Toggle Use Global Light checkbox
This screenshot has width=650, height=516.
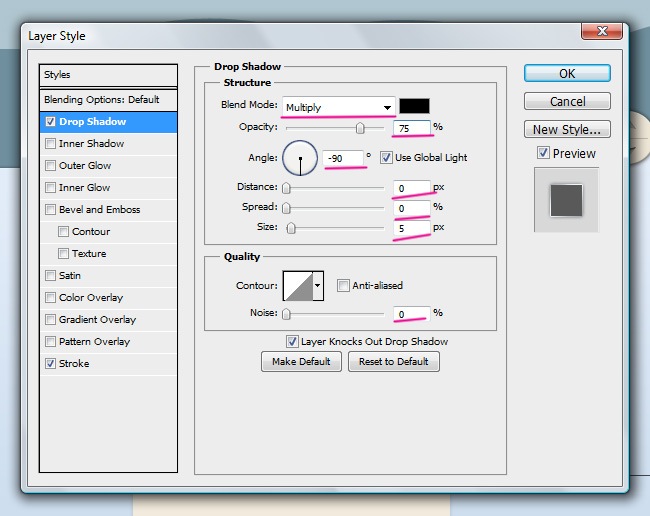point(386,158)
